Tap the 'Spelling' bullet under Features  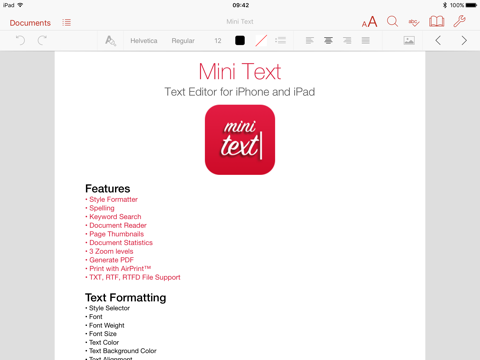(x=100, y=208)
